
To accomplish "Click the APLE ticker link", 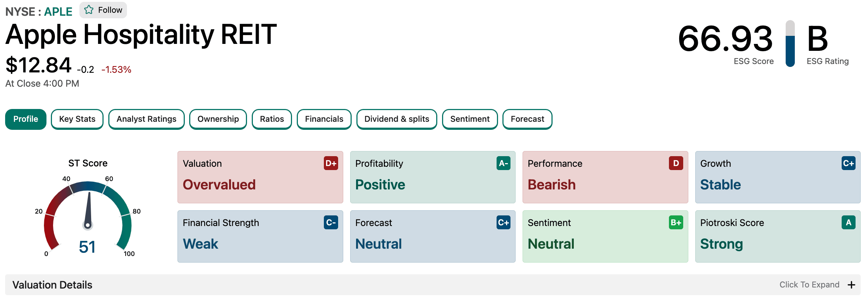I will [x=58, y=12].
